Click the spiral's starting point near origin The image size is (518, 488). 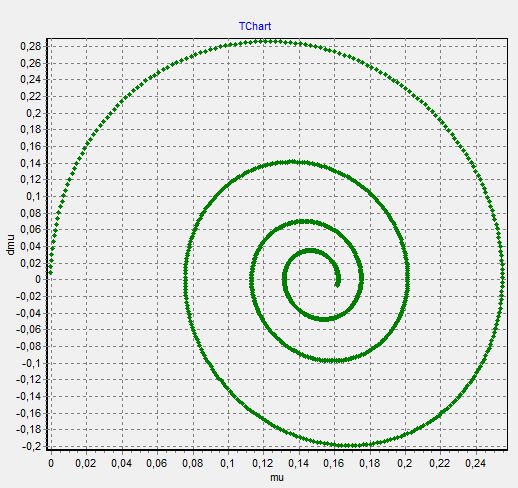point(51,272)
